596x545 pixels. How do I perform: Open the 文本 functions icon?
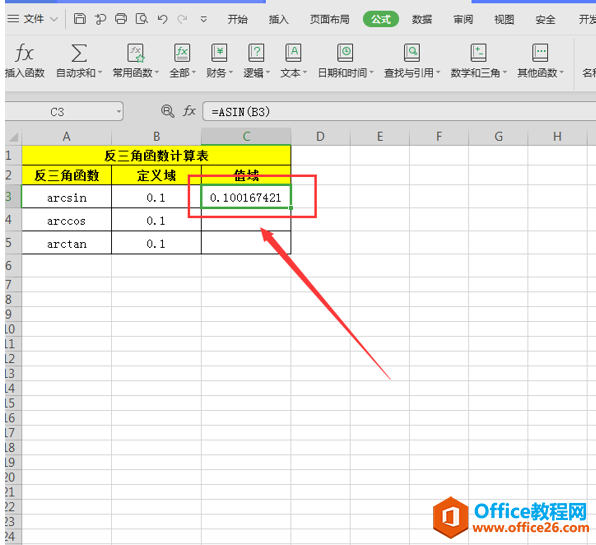click(293, 52)
